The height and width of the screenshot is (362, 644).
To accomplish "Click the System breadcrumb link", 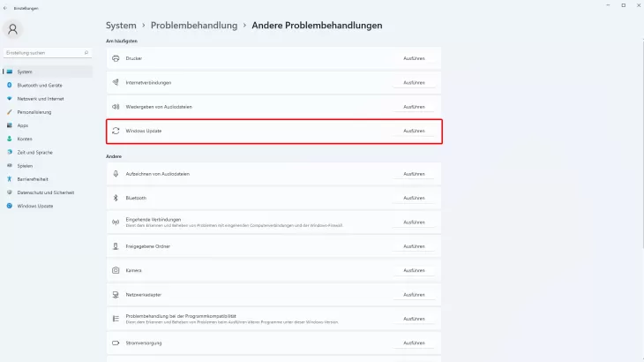I will click(x=121, y=26).
